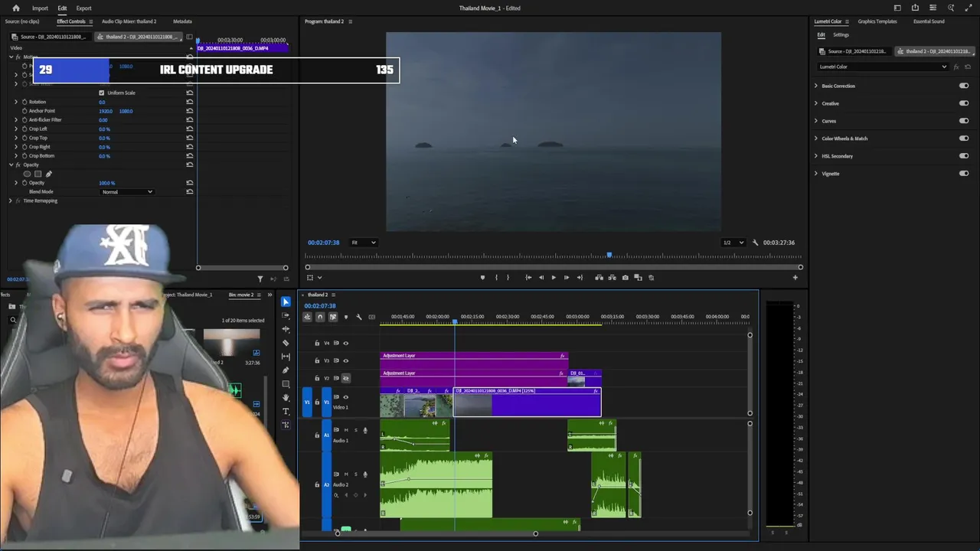Switch to Essential Sound tab
The width and height of the screenshot is (980, 551).
[929, 21]
